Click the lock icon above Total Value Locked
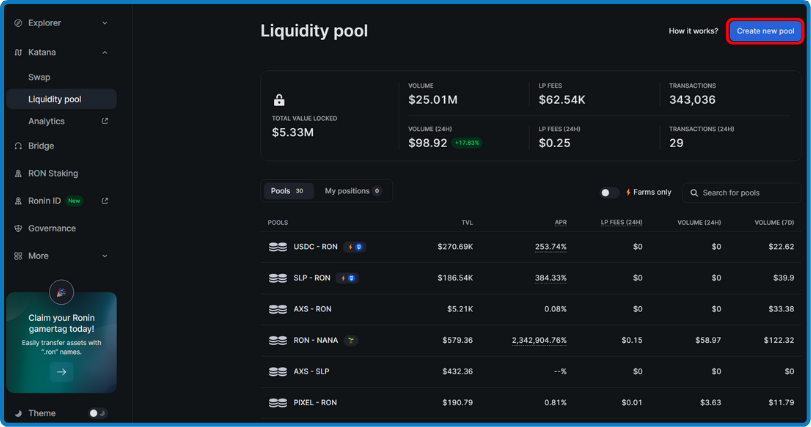Screen dimensions: 811x427 tap(279, 100)
